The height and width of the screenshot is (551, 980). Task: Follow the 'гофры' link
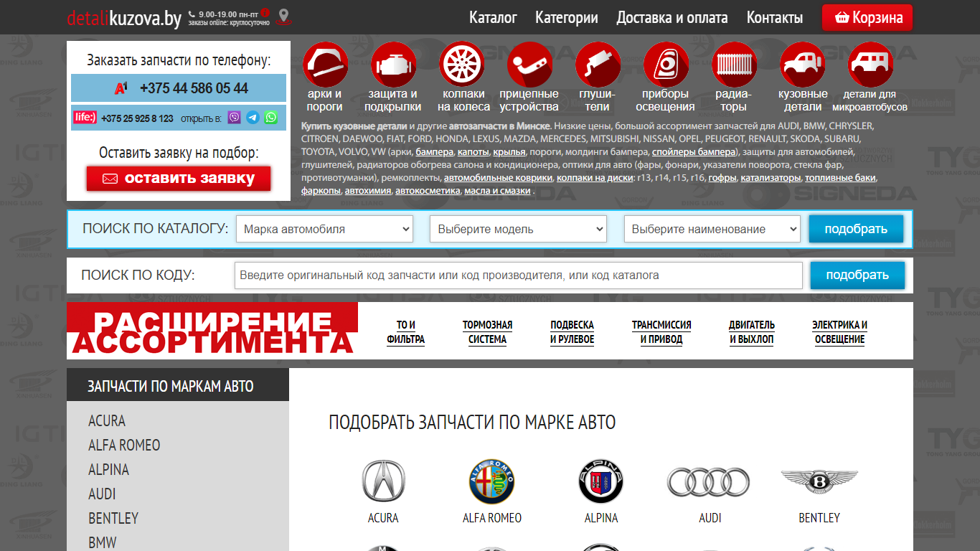[722, 178]
